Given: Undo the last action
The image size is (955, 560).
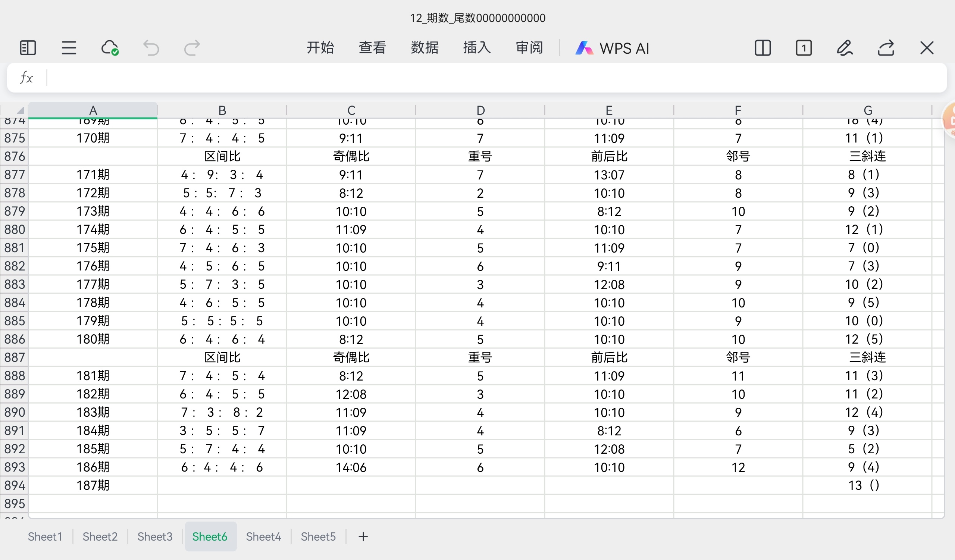Looking at the screenshot, I should 151,48.
